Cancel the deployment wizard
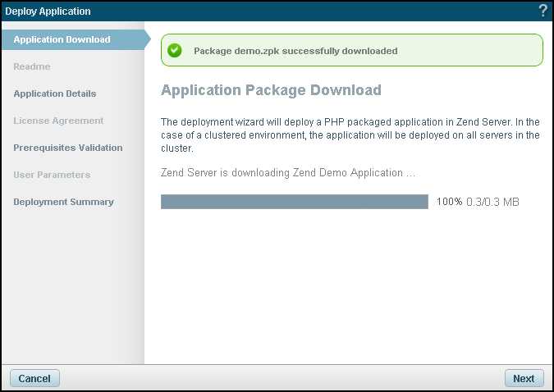The width and height of the screenshot is (554, 392). click(x=34, y=378)
